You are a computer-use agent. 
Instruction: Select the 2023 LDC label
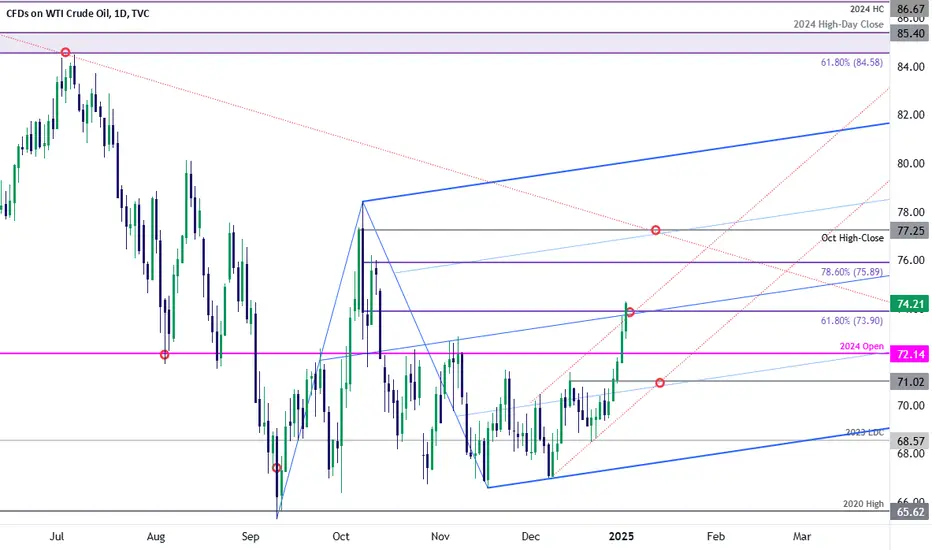865,432
